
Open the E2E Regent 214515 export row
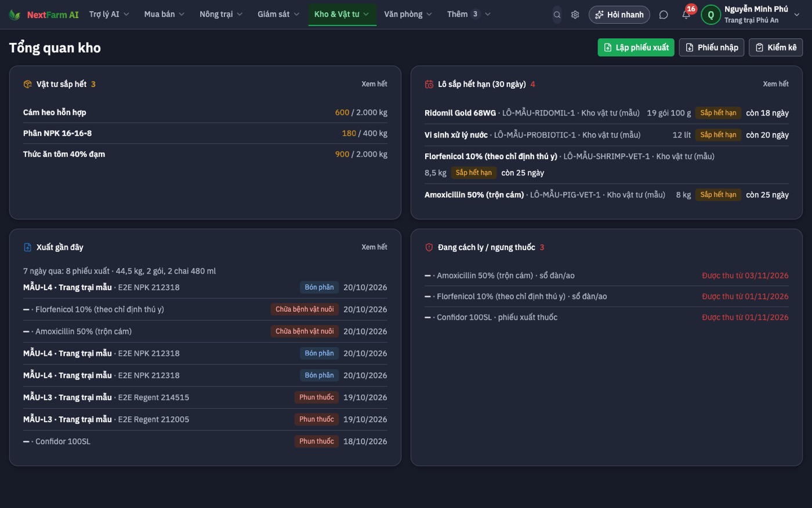tap(205, 398)
